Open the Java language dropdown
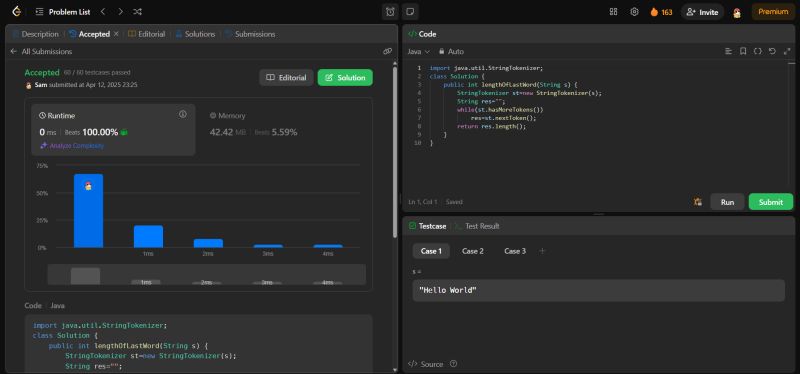Viewport: 800px width, 374px height. (x=418, y=52)
